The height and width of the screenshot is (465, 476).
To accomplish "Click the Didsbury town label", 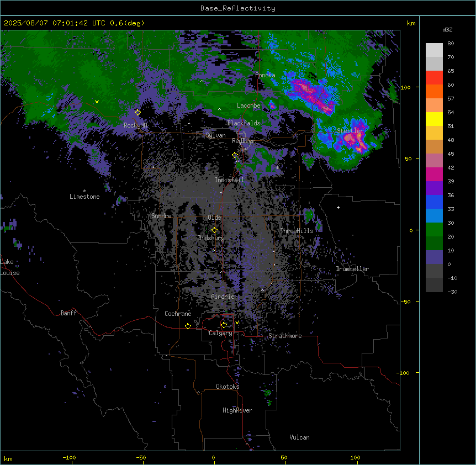I will [x=211, y=238].
